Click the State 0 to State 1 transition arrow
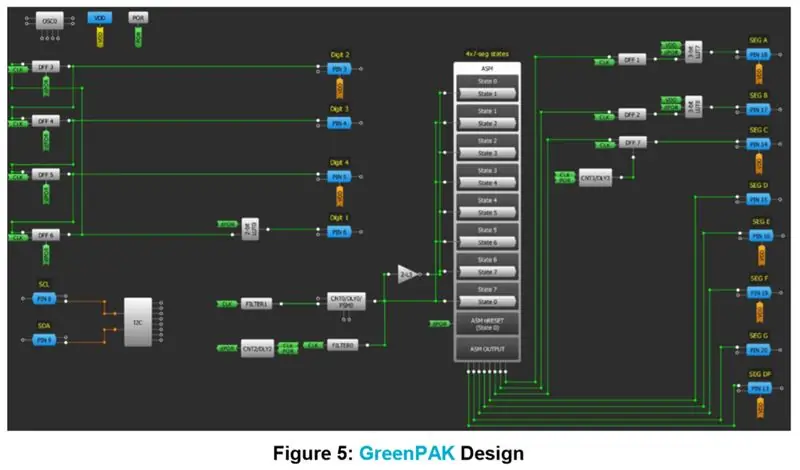The width and height of the screenshot is (800, 470). pos(487,94)
